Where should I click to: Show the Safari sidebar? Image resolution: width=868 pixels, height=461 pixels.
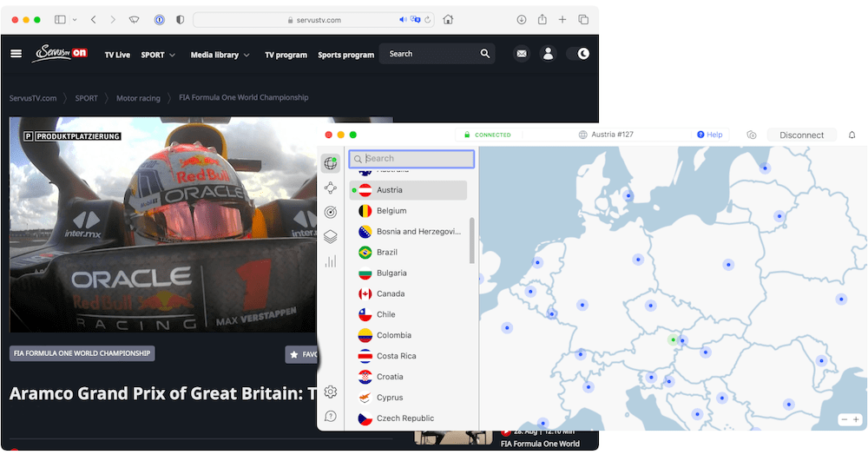coord(60,19)
